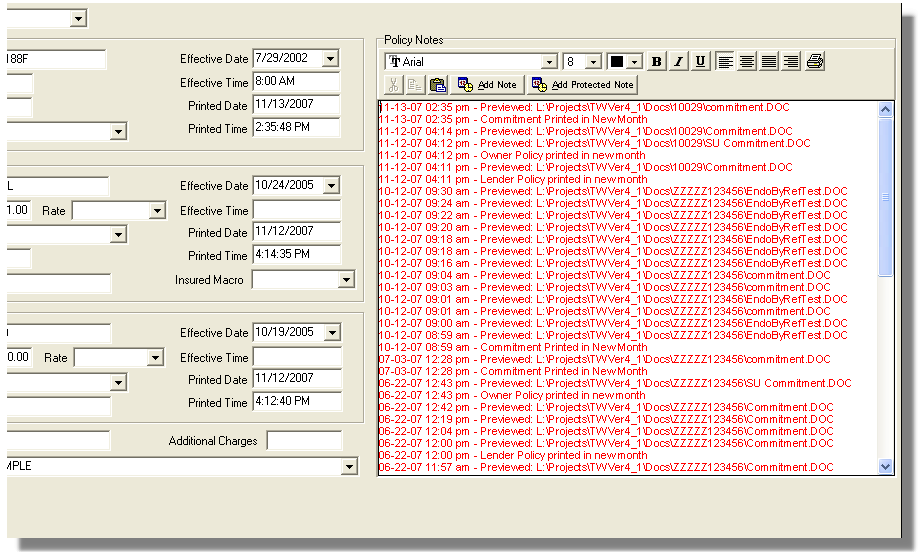Click the paste clipboard icon
The width and height of the screenshot is (918, 554).
point(438,85)
